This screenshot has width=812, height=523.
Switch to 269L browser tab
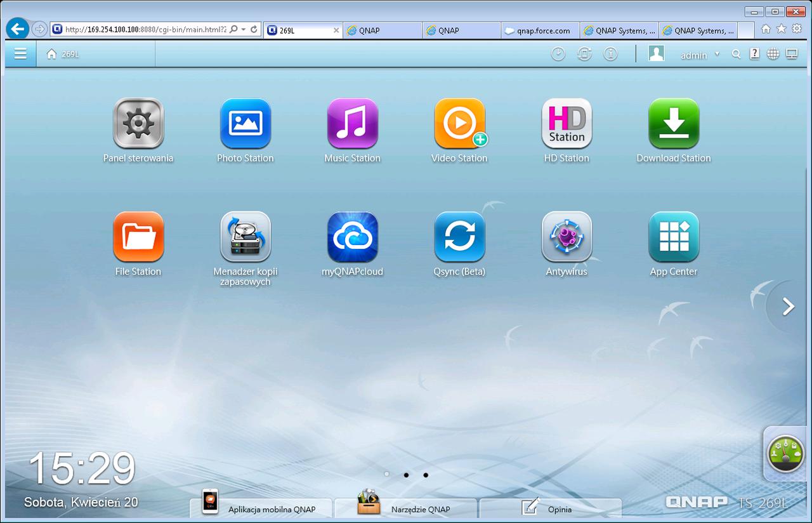tap(303, 30)
